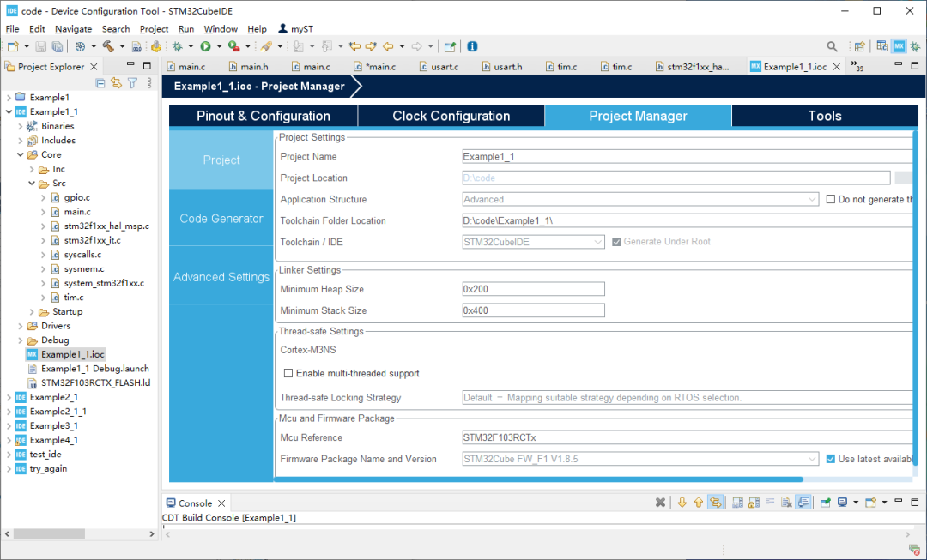Switch to the Debug perspective bug icon
Viewport: 927px width, 560px height.
pyautogui.click(x=915, y=46)
